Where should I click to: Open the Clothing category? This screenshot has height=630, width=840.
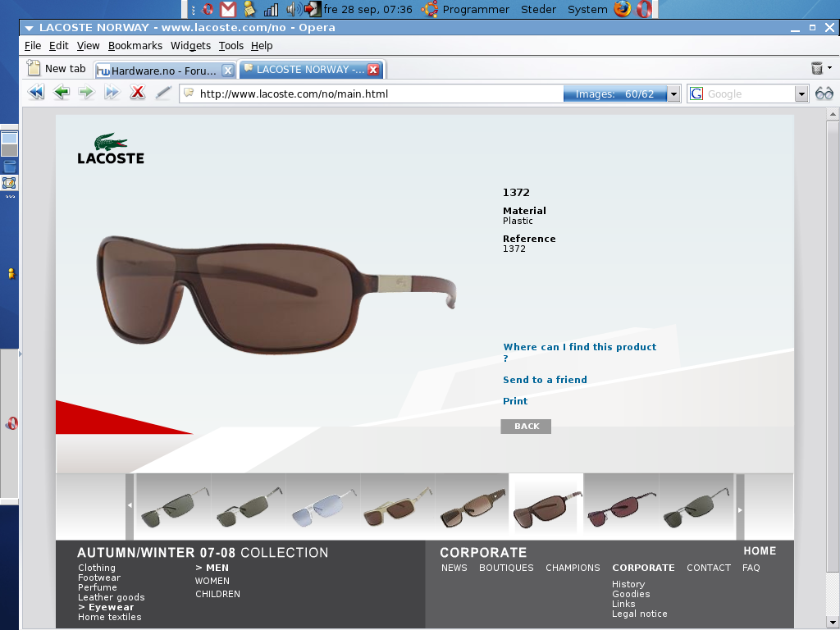pos(97,568)
